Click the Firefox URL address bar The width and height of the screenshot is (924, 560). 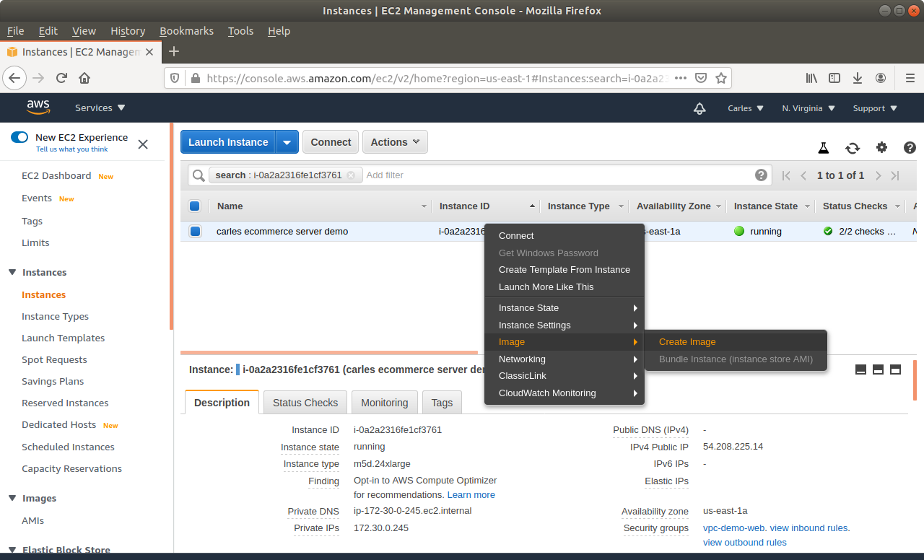click(437, 78)
